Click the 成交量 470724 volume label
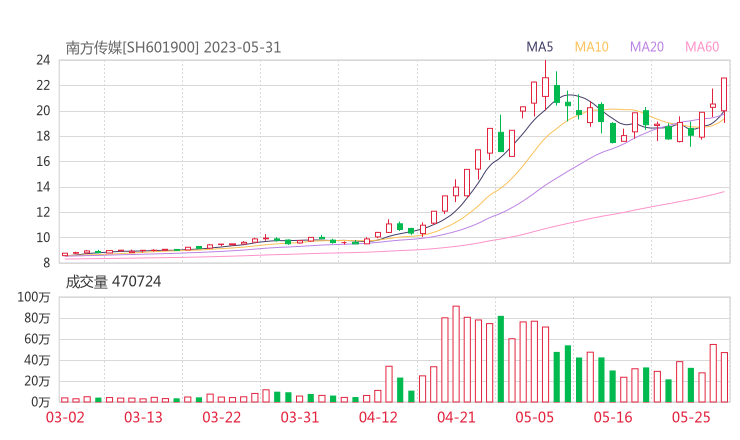This screenshot has width=740, height=440. [x=113, y=282]
